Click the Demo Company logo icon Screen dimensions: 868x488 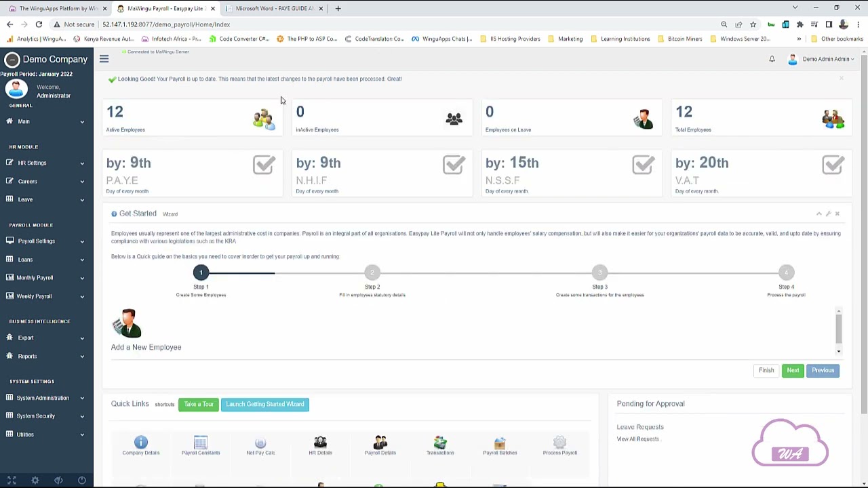[x=12, y=60]
